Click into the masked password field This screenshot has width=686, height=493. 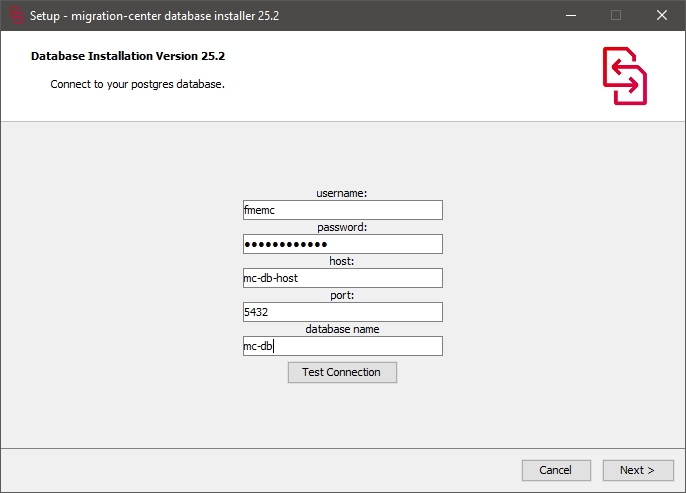click(342, 244)
